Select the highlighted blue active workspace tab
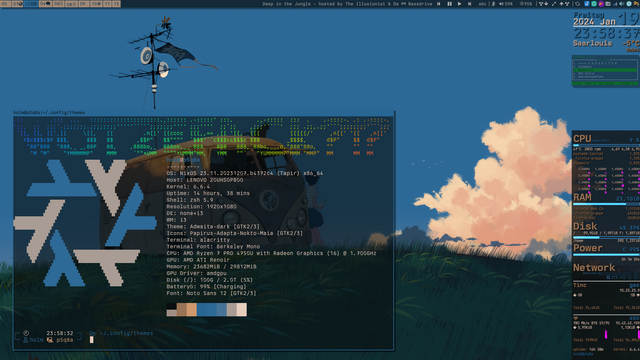This screenshot has height=360, width=640. pos(31,4)
